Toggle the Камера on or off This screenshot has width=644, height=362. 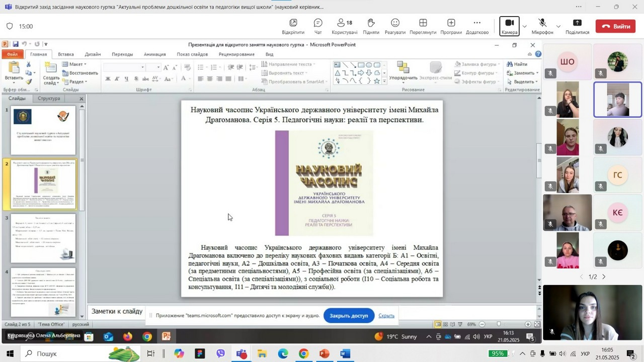[509, 26]
